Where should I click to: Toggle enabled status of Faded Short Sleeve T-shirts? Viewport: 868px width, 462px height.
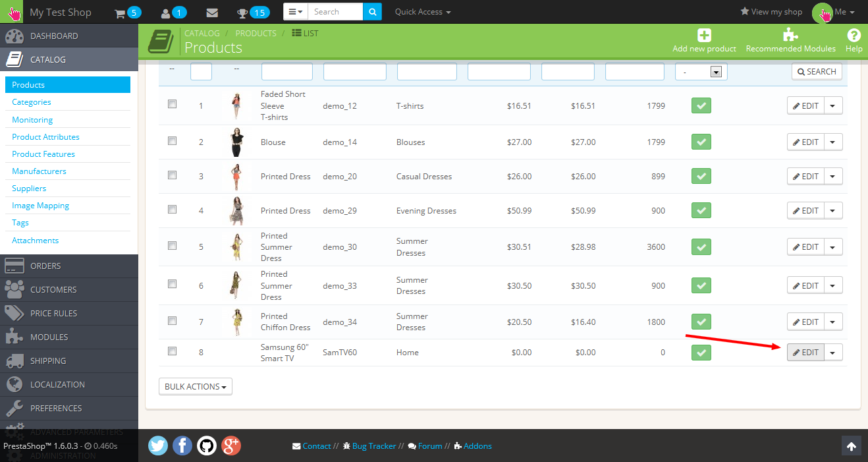point(701,105)
